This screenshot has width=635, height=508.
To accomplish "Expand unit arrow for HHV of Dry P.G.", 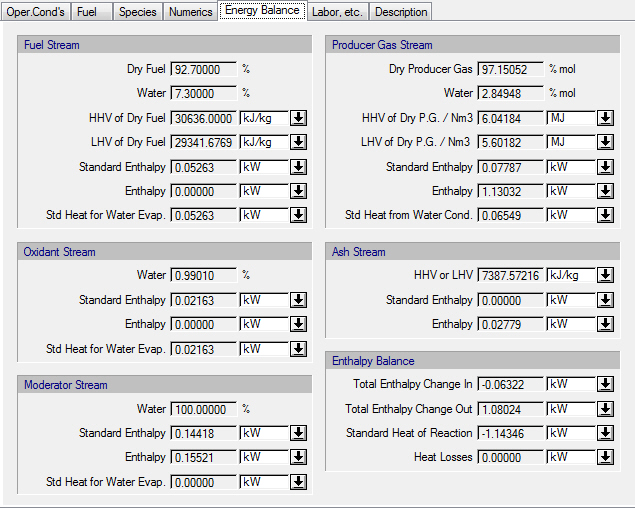I will click(605, 118).
